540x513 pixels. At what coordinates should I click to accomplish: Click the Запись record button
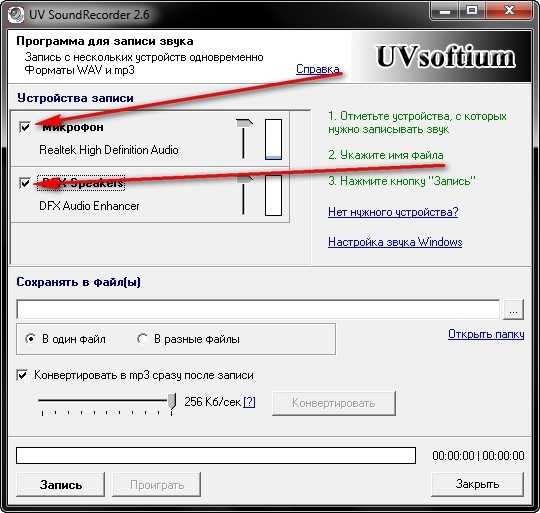[x=61, y=484]
